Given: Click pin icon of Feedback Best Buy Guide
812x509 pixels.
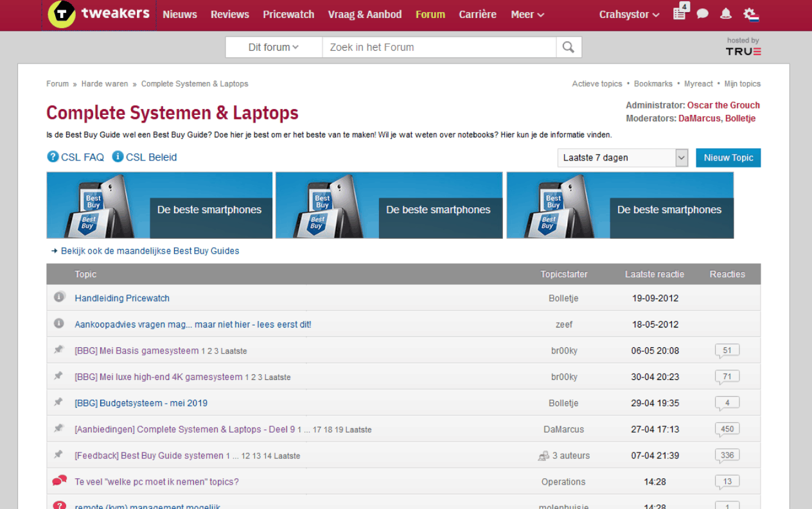Looking at the screenshot, I should [58, 454].
